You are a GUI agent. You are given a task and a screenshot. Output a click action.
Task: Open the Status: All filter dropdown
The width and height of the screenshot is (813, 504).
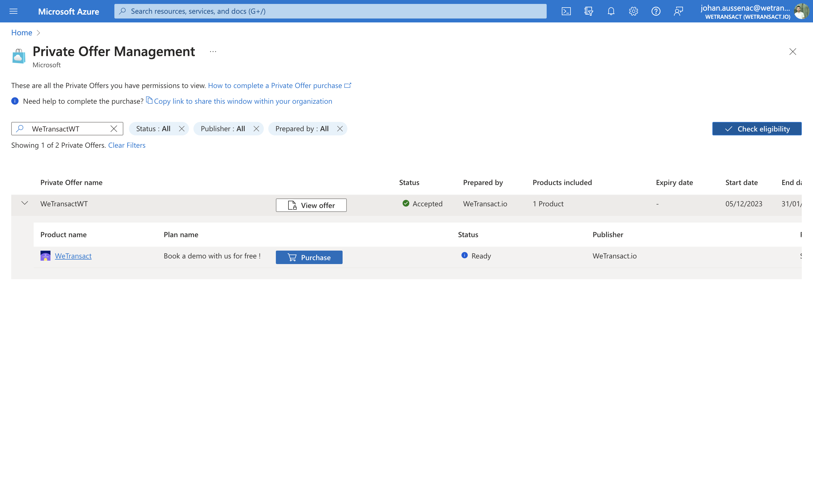pyautogui.click(x=153, y=129)
